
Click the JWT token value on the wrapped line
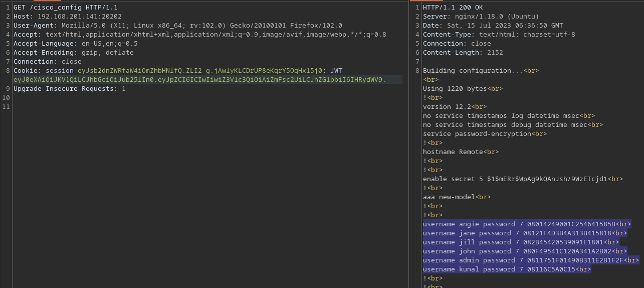[x=199, y=80]
